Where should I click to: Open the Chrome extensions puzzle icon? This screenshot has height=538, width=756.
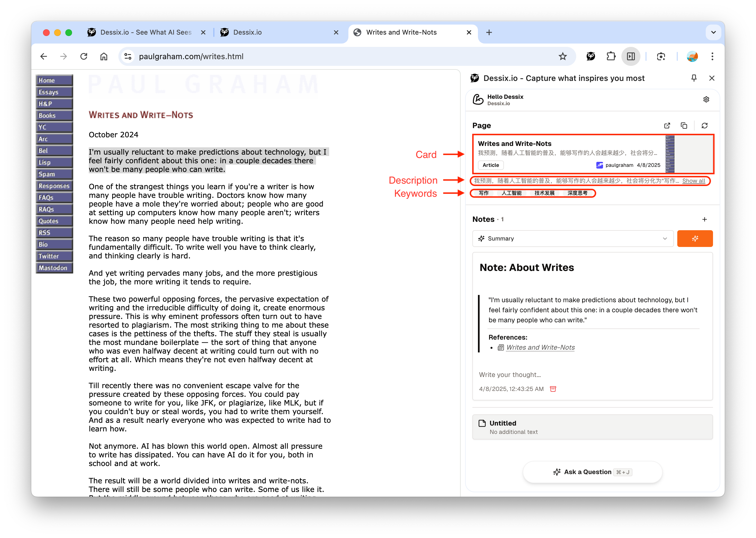(x=611, y=56)
